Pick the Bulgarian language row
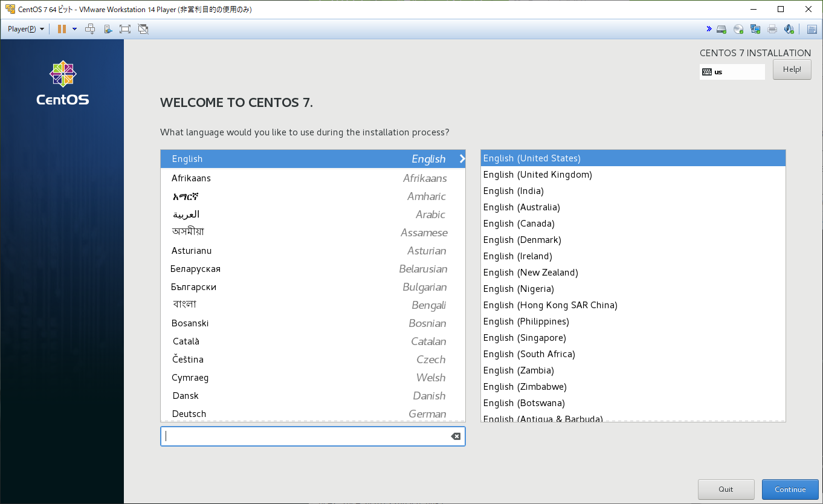 [313, 287]
